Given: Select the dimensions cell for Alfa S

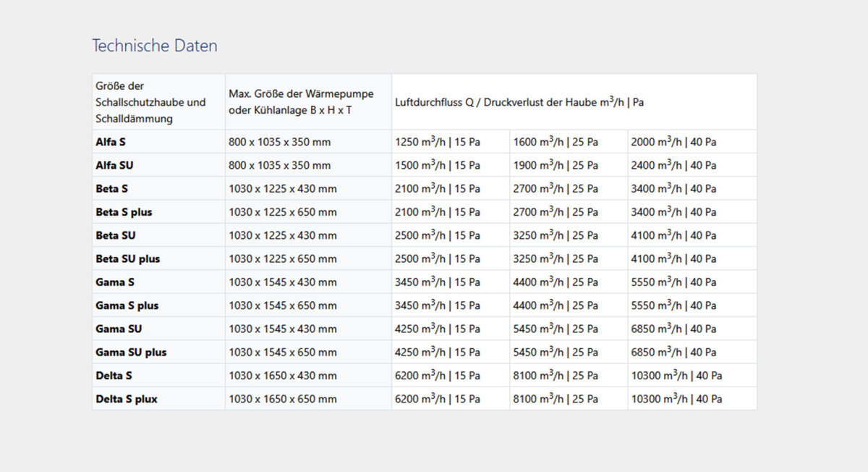Looking at the screenshot, I should pos(279,142).
